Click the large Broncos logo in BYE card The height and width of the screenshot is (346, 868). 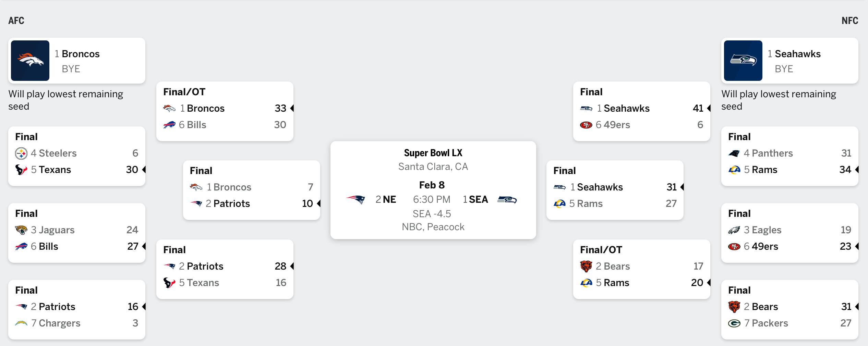[x=30, y=61]
